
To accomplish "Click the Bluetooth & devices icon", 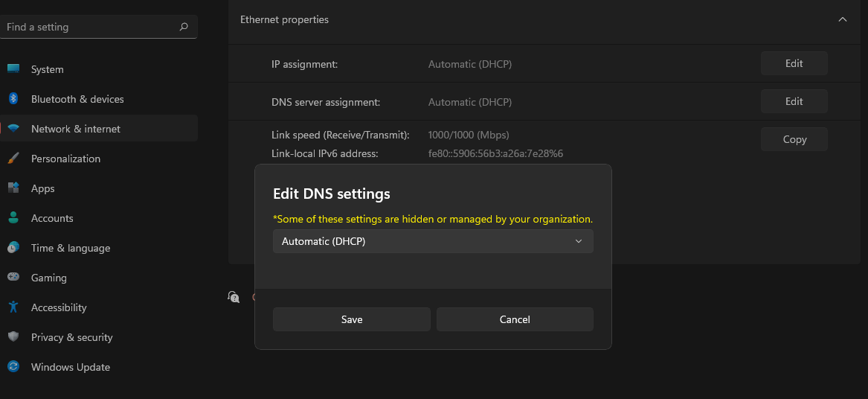I will 13,99.
